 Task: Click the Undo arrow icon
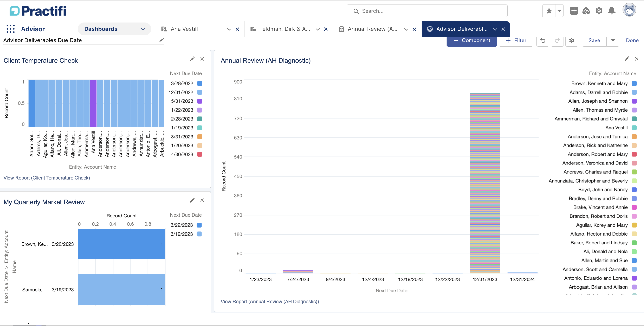tap(543, 40)
